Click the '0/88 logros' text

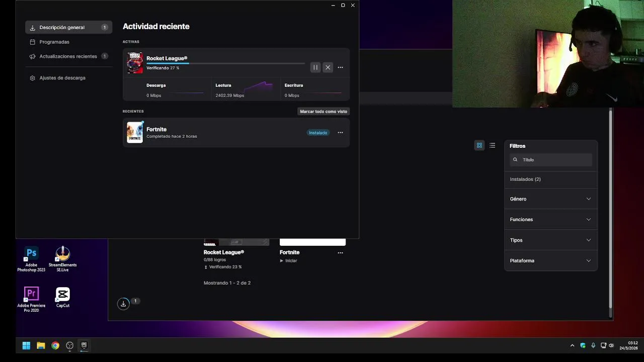pos(215,260)
